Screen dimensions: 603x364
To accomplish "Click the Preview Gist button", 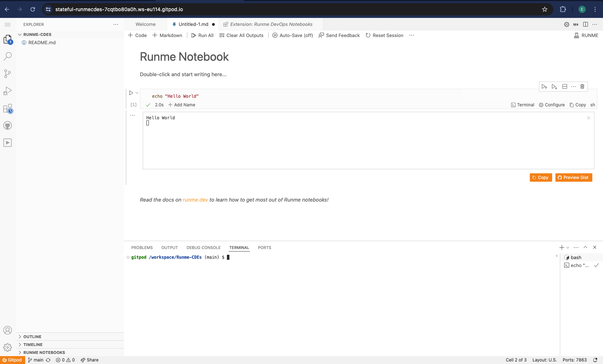I will point(574,177).
